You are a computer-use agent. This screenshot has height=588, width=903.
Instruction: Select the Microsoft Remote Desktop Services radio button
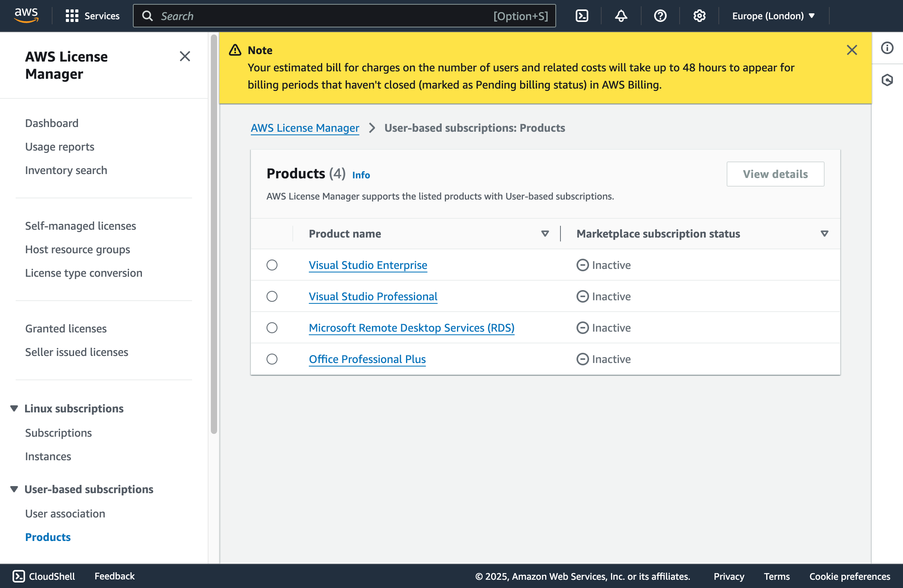[272, 328]
